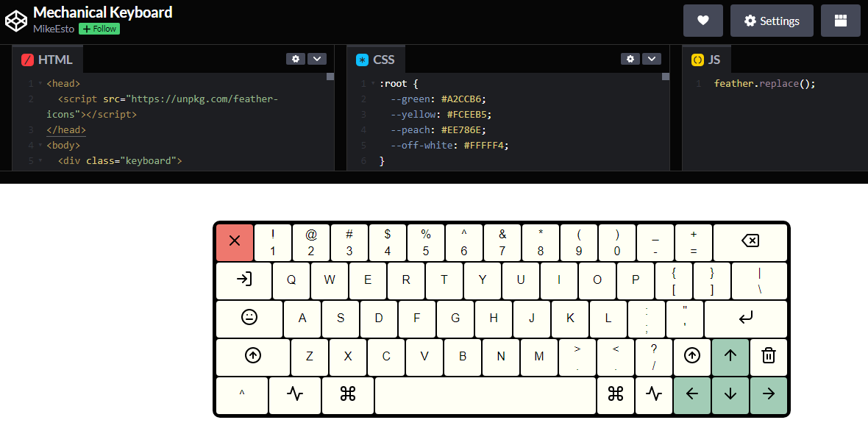The width and height of the screenshot is (868, 431).
Task: Click the smiley face key
Action: 249,318
